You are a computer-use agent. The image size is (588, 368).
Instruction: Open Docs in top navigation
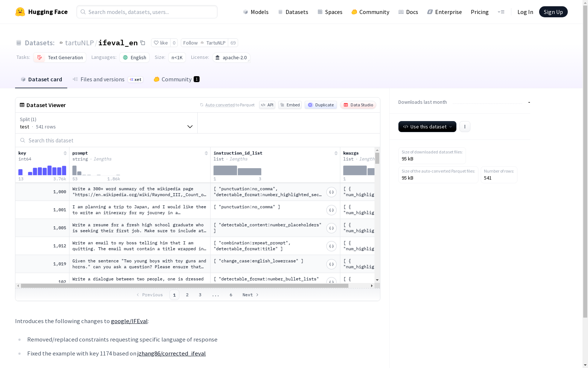pos(408,12)
